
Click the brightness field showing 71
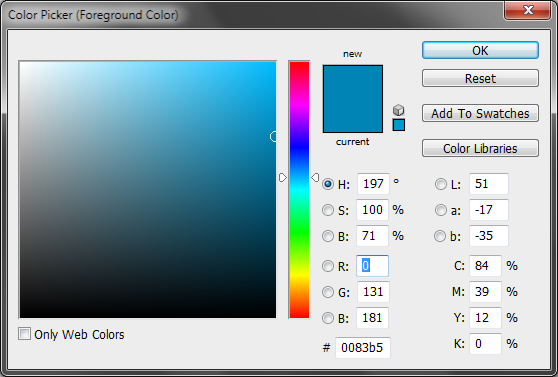[372, 236]
